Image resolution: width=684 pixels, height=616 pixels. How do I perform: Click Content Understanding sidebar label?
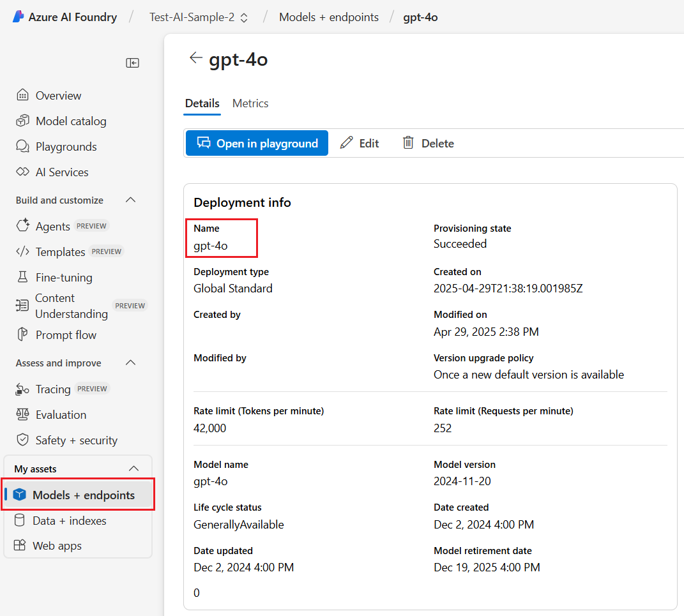(72, 306)
